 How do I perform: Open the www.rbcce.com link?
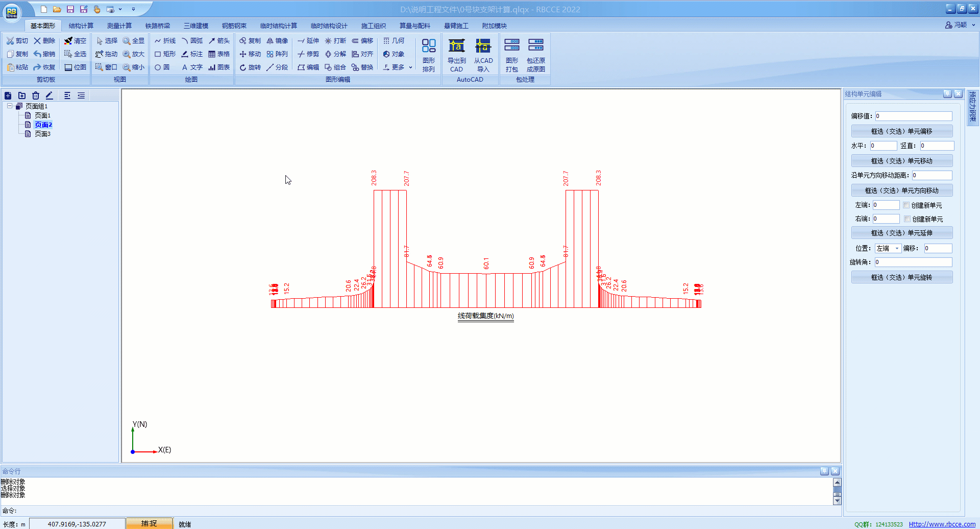(x=942, y=524)
